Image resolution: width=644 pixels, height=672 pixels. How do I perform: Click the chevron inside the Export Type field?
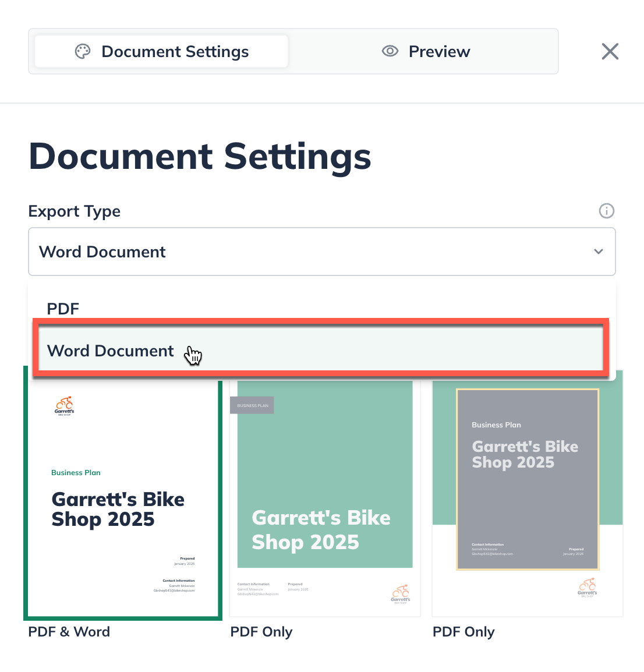(x=598, y=252)
